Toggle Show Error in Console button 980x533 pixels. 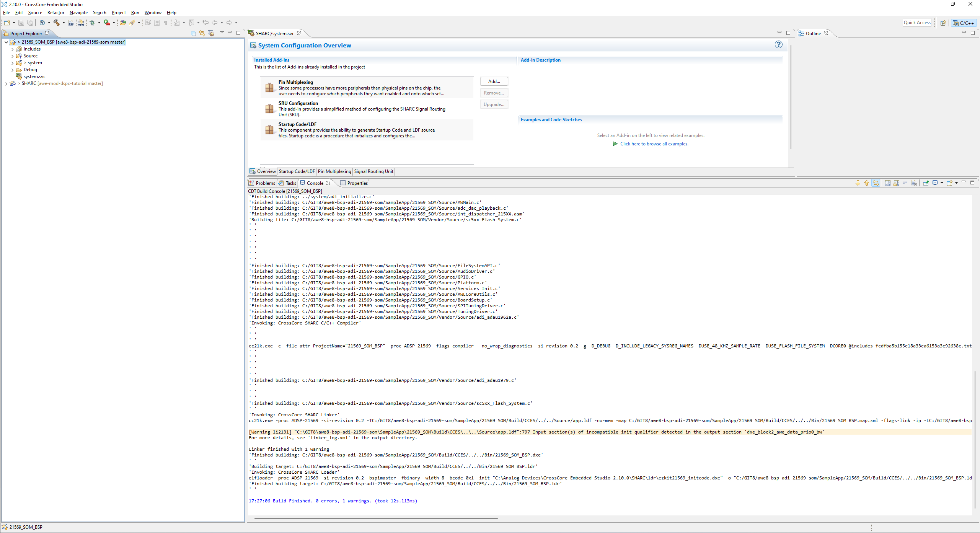click(x=876, y=183)
